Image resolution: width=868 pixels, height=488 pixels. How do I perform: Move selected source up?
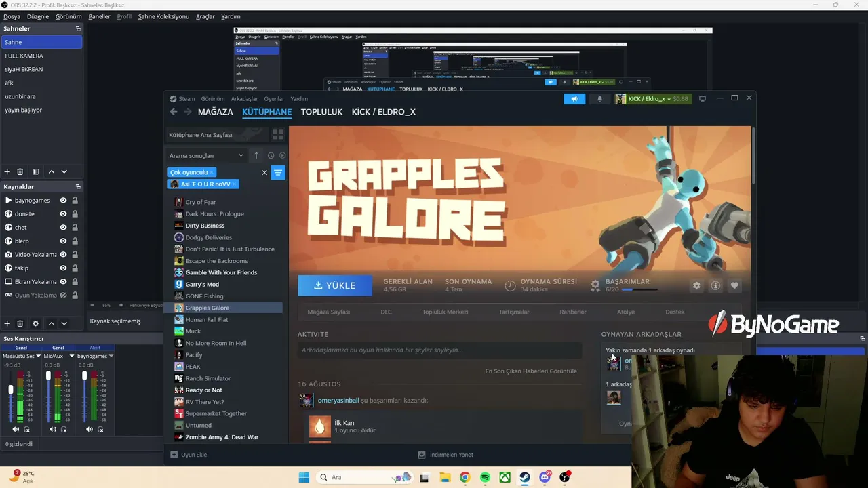(x=51, y=323)
